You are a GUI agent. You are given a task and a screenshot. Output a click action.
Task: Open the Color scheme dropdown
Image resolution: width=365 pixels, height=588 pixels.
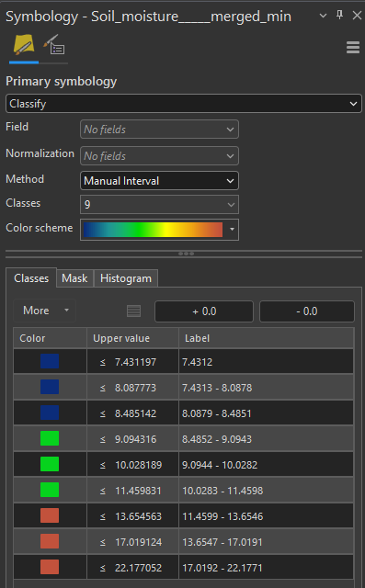(159, 230)
